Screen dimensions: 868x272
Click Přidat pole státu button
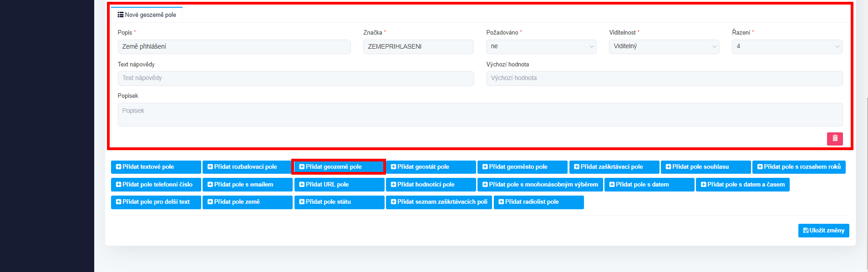339,202
